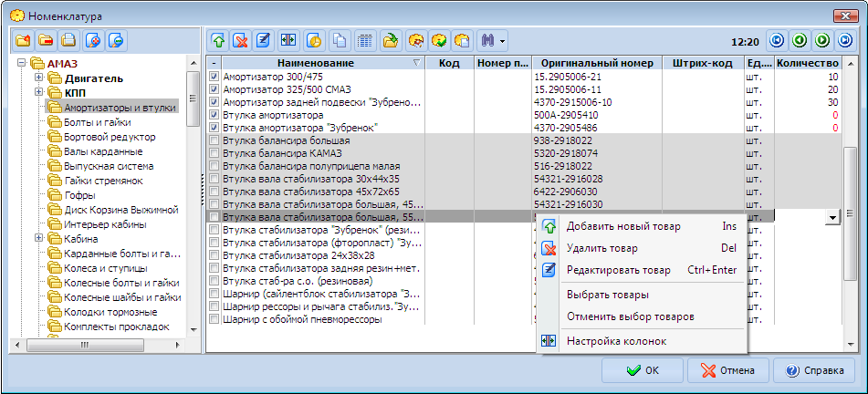Expand the Кабина tree folder
The image size is (868, 394).
(39, 239)
